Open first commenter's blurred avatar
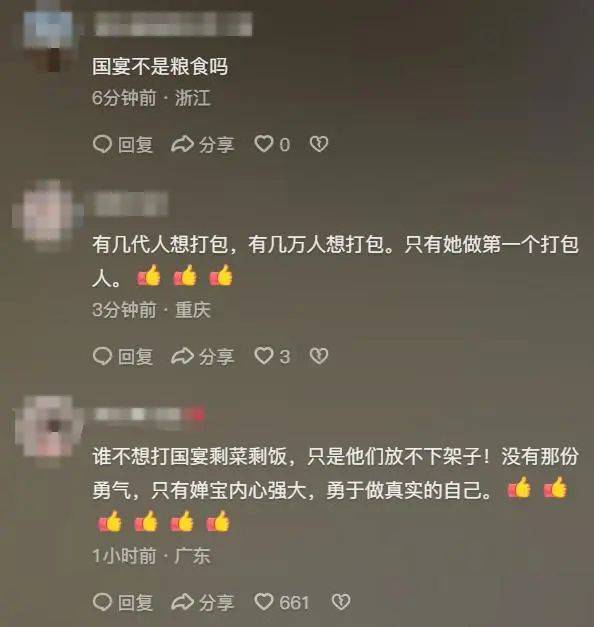Image resolution: width=594 pixels, height=627 pixels. click(49, 37)
